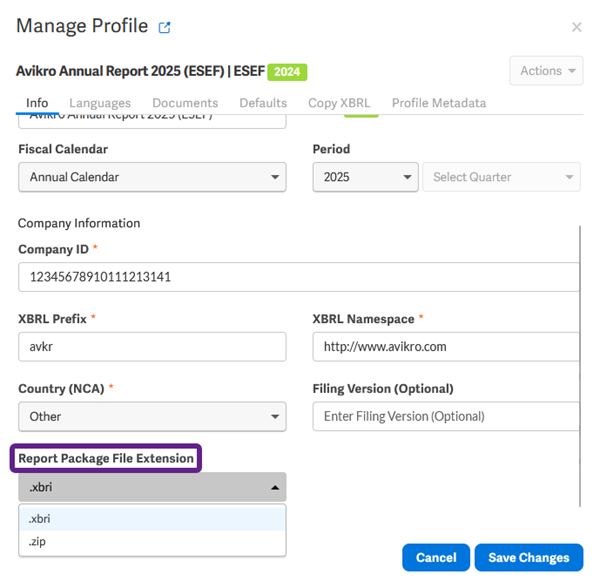Open the Profile Metadata tab
This screenshot has height=588, width=600.
coord(439,103)
